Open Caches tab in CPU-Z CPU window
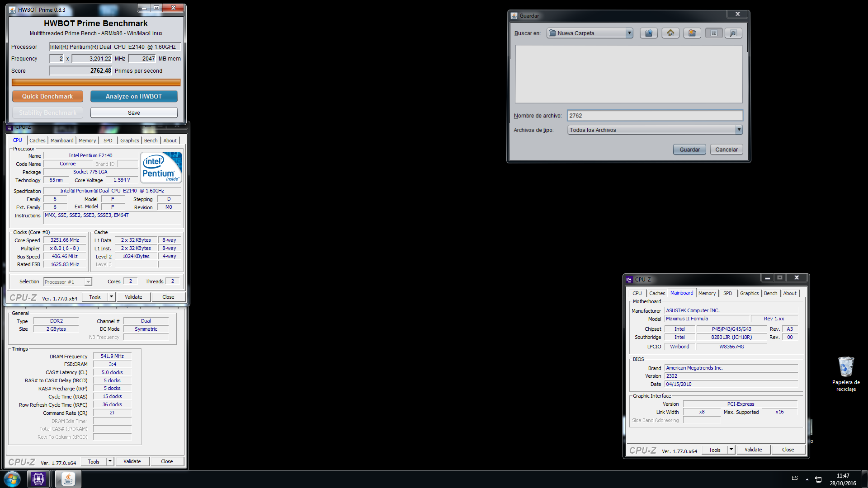Viewport: 868px width, 488px height. click(38, 141)
